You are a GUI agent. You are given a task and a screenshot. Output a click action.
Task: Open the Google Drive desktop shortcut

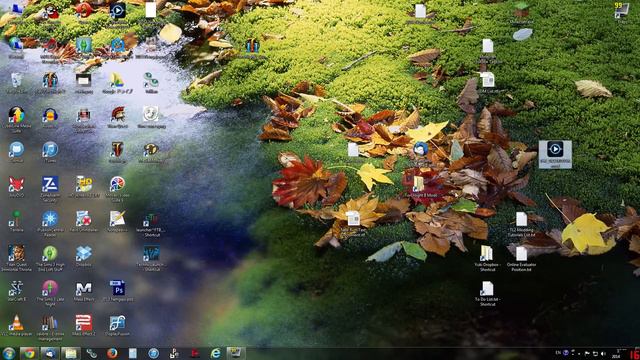tap(117, 81)
